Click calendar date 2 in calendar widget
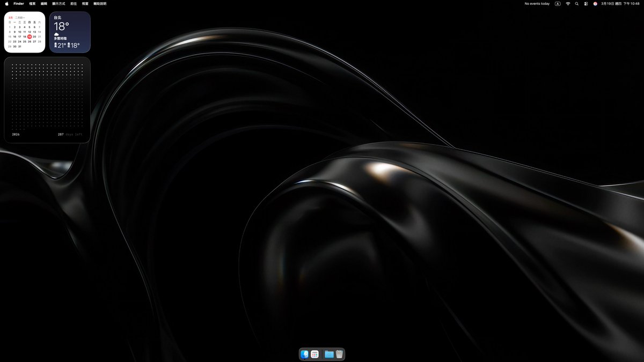 [14, 27]
